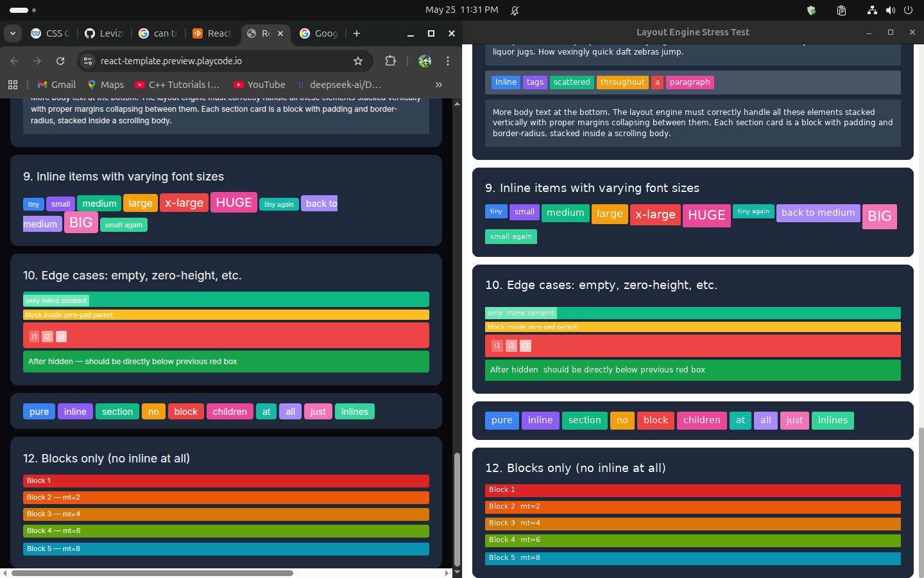Bookmark this page with the star icon

pyautogui.click(x=358, y=61)
